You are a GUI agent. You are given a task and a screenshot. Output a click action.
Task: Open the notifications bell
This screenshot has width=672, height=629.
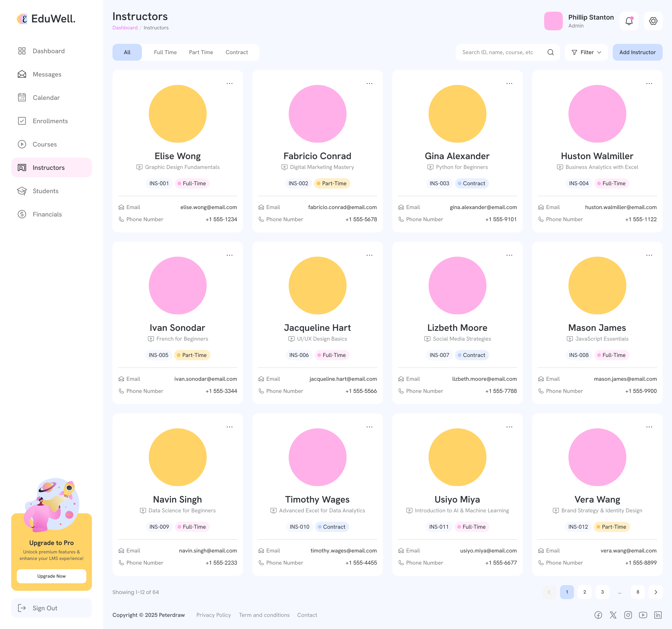pyautogui.click(x=629, y=21)
